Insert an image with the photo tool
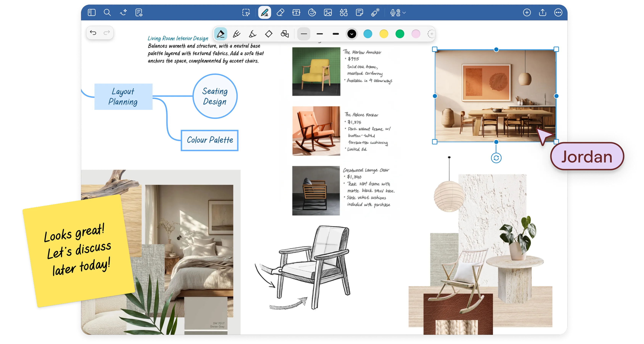The height and width of the screenshot is (344, 644). [x=328, y=13]
